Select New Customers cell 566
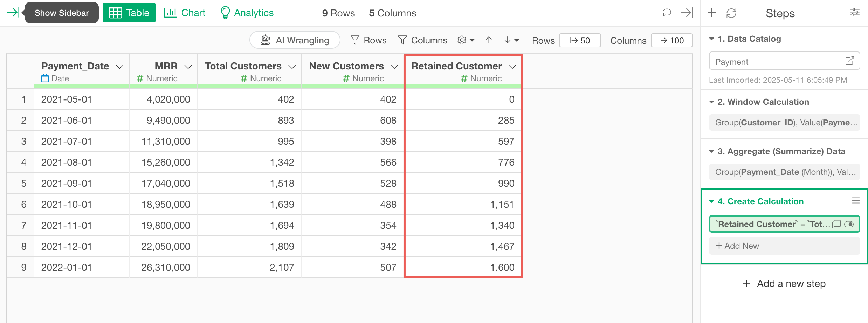The width and height of the screenshot is (868, 323). 353,162
